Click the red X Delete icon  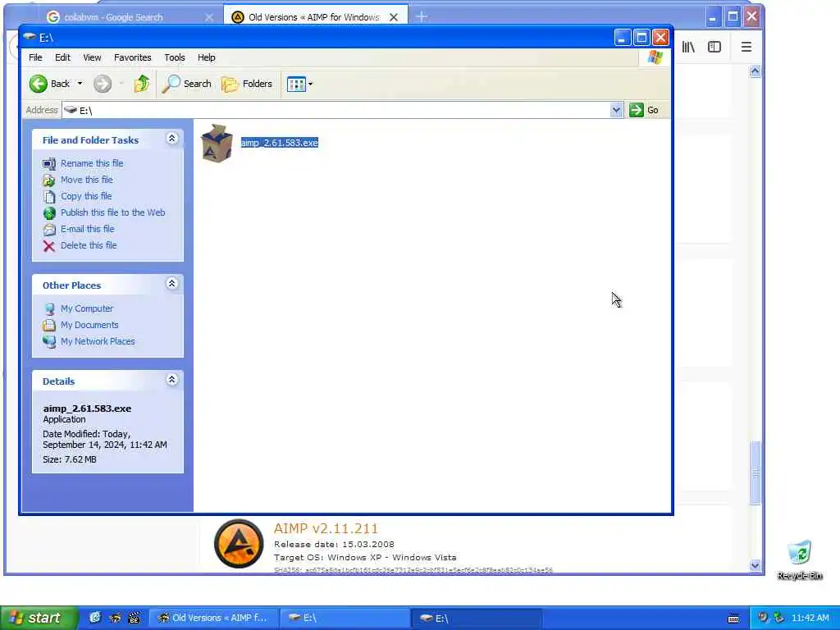tap(48, 246)
